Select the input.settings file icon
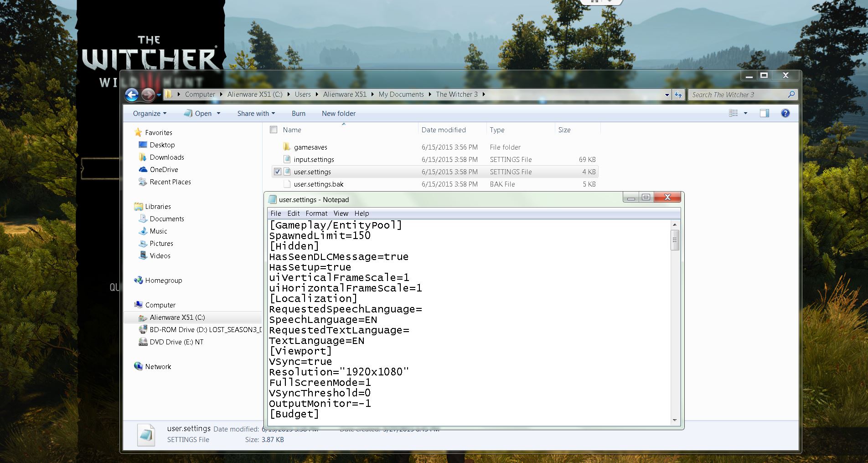868x463 pixels. [287, 159]
